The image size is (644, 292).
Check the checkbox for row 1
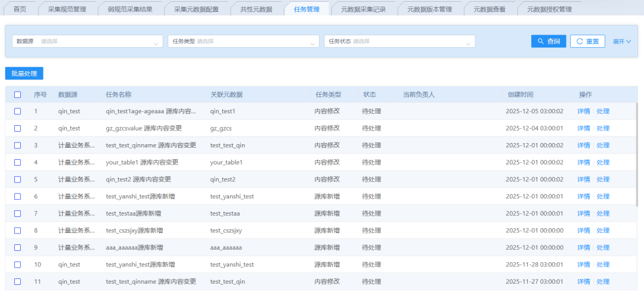[x=17, y=111]
